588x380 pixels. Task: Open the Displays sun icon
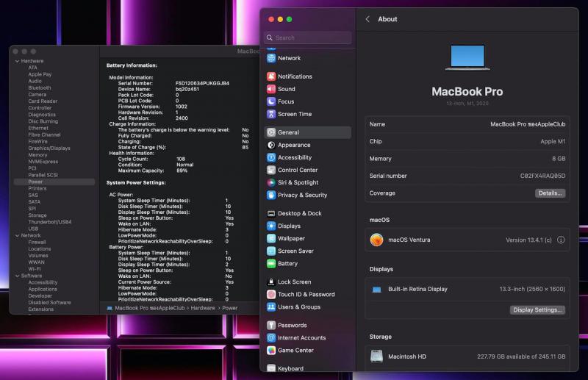pyautogui.click(x=271, y=226)
